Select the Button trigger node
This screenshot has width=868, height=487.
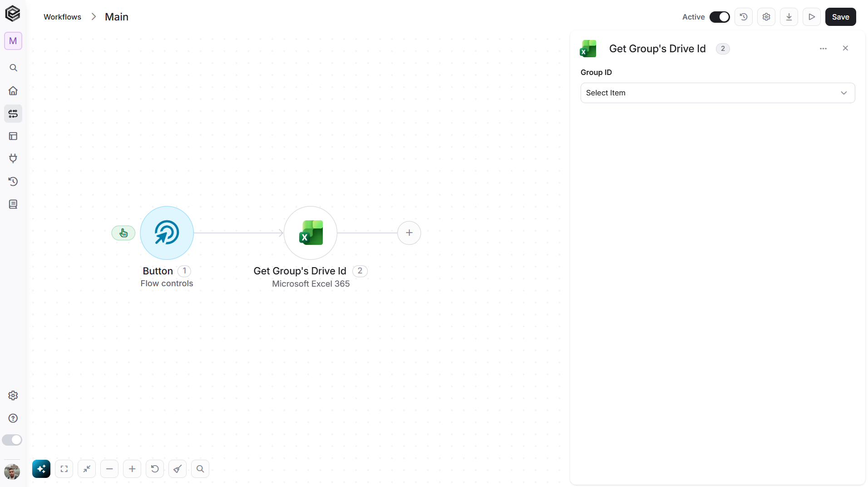click(x=167, y=233)
